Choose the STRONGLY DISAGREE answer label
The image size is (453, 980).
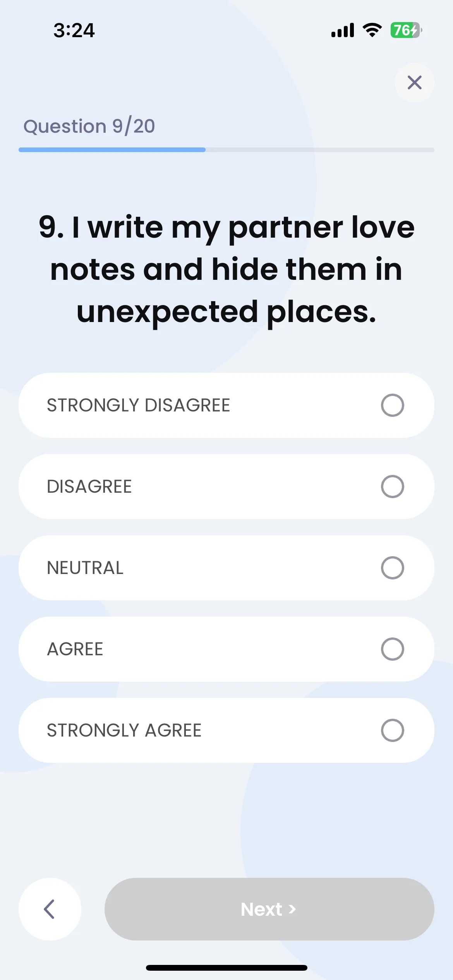[x=138, y=405]
